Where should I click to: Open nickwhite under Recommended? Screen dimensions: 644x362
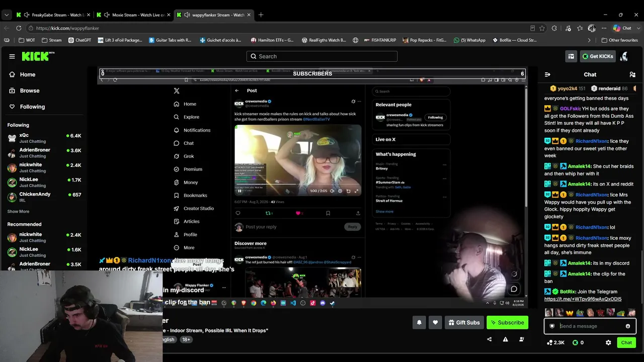[x=44, y=237]
